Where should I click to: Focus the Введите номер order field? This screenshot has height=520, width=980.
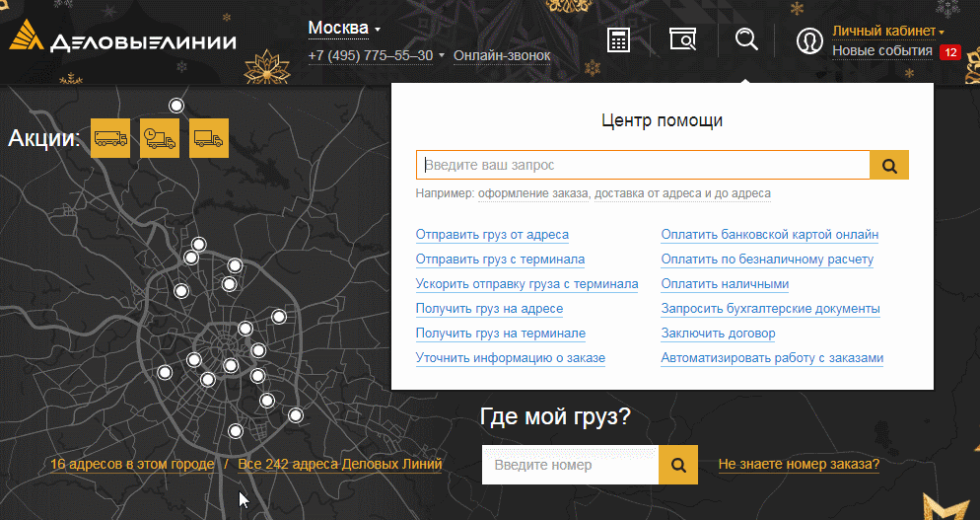570,465
